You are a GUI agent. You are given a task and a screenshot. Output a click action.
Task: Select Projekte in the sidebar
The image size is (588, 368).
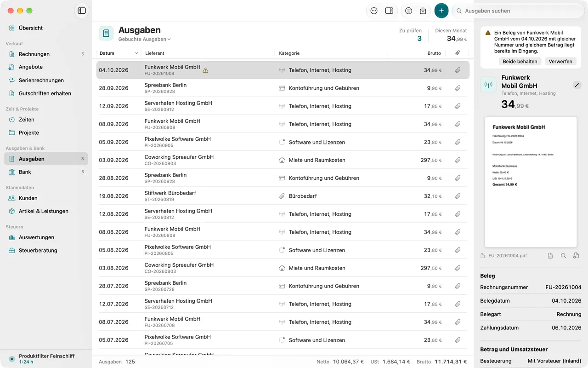pos(46,133)
